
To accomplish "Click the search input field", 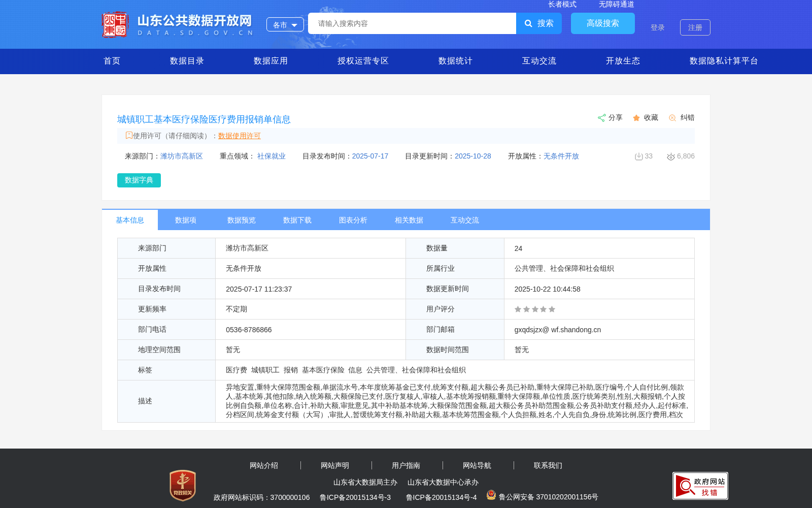I will pyautogui.click(x=412, y=23).
